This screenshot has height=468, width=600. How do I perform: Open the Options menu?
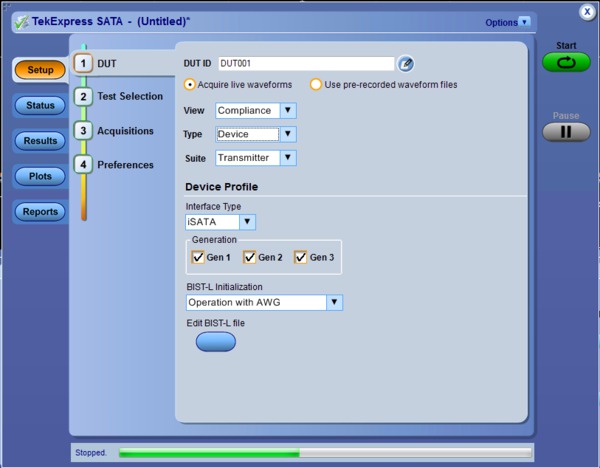508,21
